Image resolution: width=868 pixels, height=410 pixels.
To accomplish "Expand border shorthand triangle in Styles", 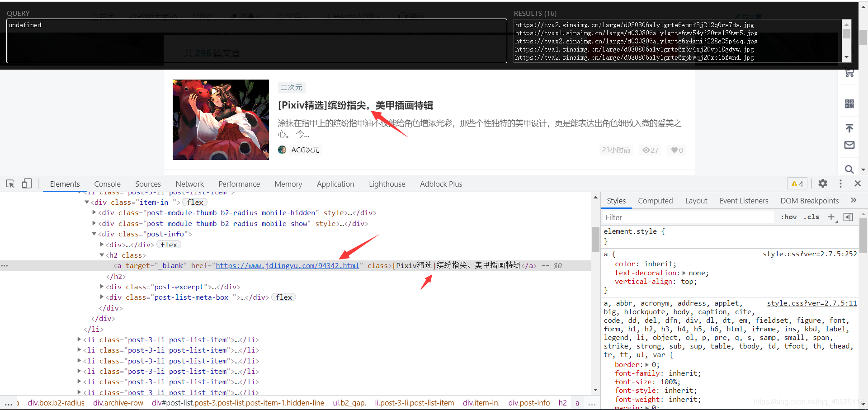I will click(647, 365).
